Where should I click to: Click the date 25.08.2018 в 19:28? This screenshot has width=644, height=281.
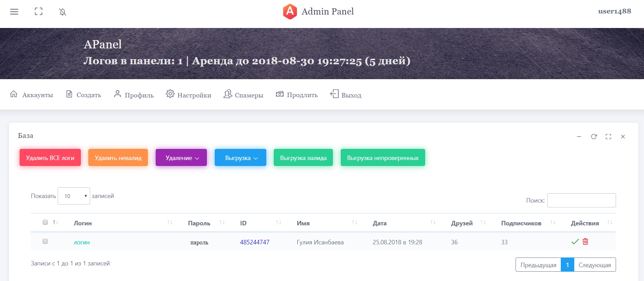tap(397, 242)
